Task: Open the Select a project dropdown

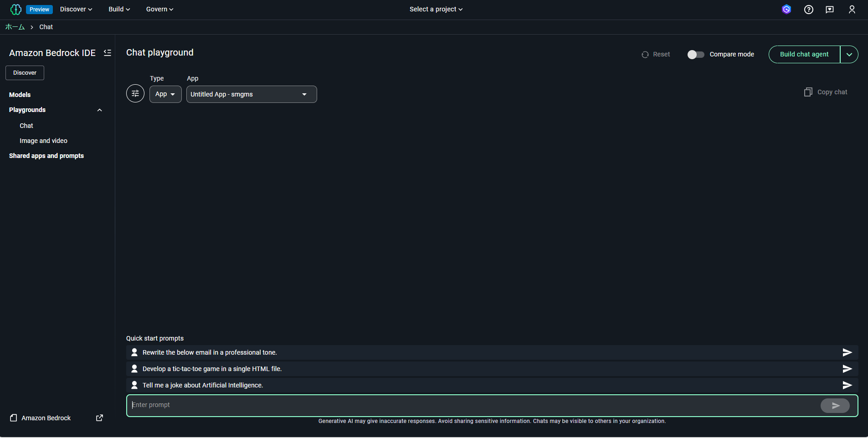Action: [x=436, y=9]
